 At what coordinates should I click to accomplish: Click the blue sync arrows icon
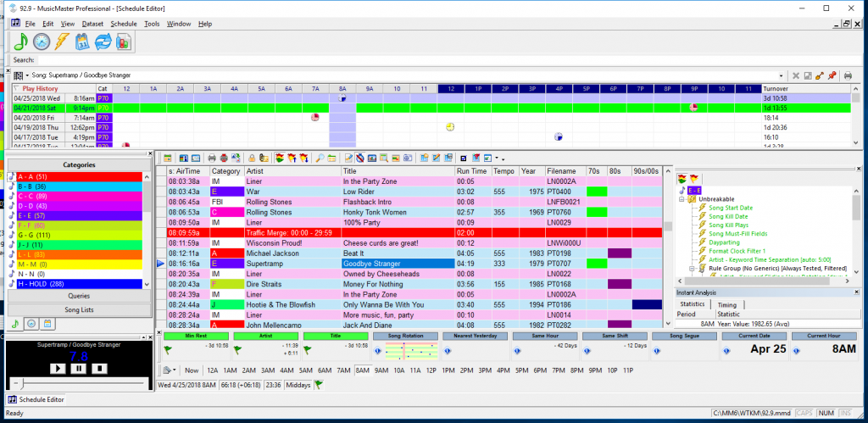tap(103, 42)
